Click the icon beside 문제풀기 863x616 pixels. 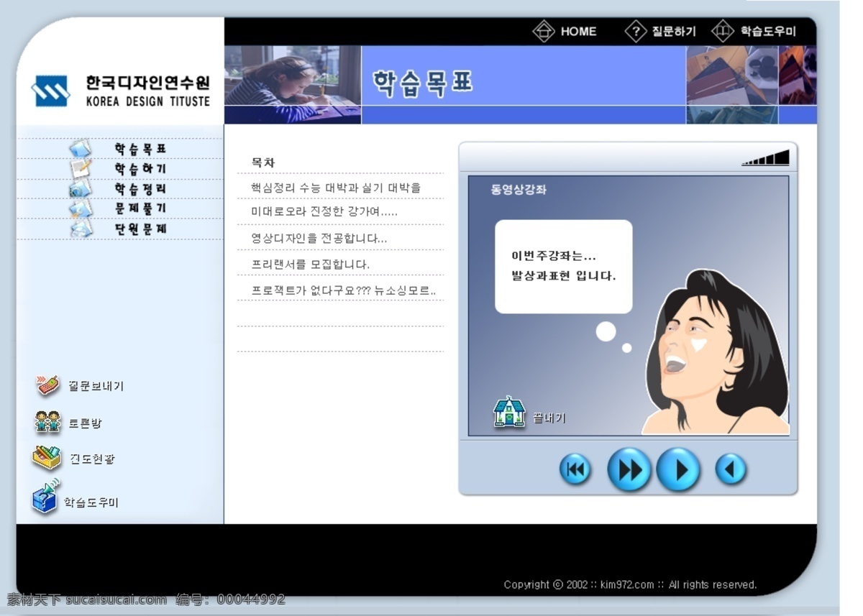[x=80, y=208]
